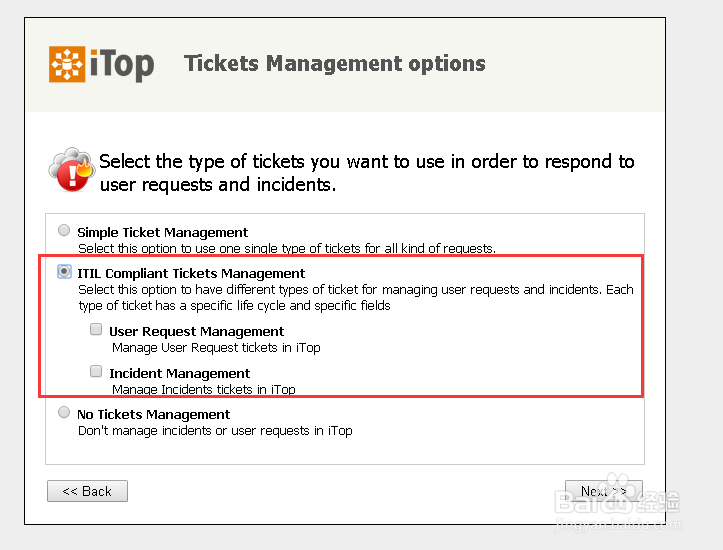Click the "Select the type of tickets" instruction heading
The height and width of the screenshot is (550, 723).
(366, 172)
